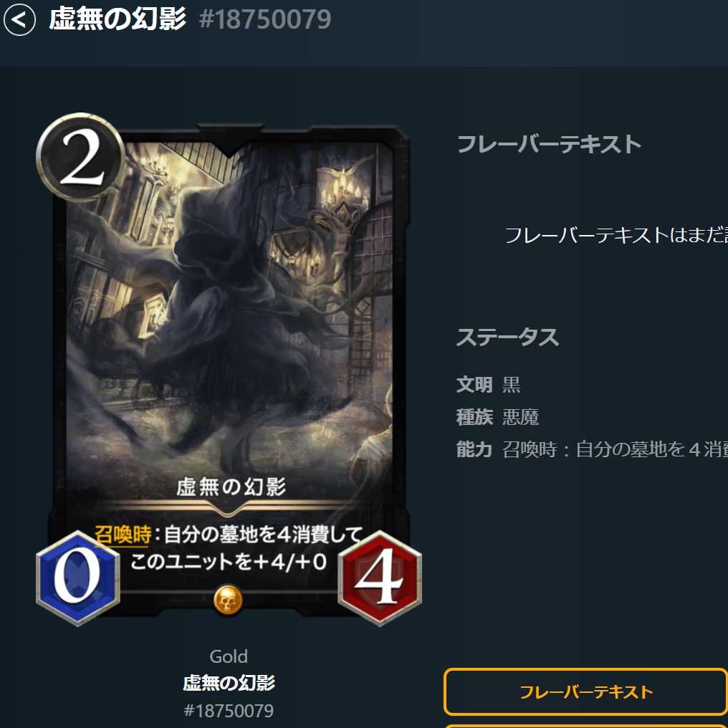
Task: Click the 文明 黒 status row
Action: click(x=489, y=385)
